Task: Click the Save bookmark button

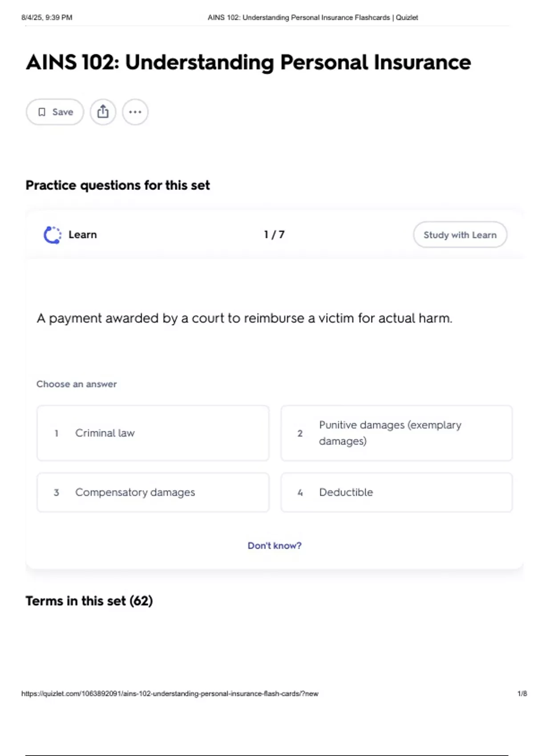Action: (x=55, y=112)
